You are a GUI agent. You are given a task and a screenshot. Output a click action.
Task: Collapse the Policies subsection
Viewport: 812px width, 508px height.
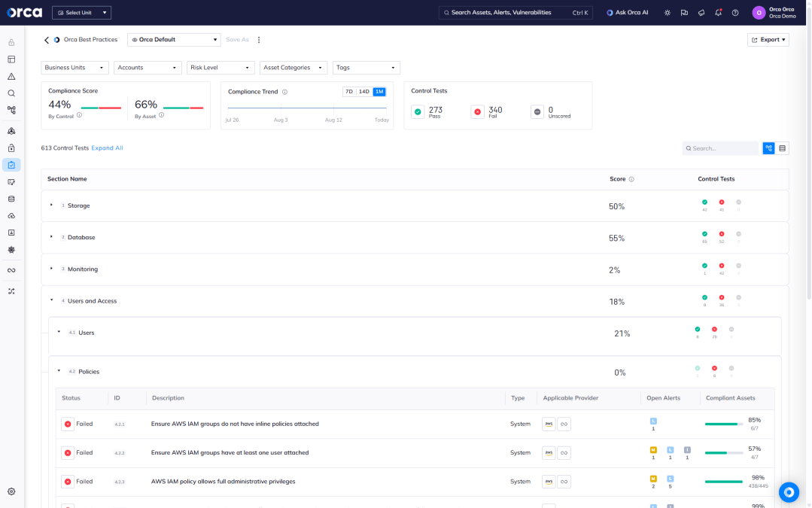click(x=59, y=371)
